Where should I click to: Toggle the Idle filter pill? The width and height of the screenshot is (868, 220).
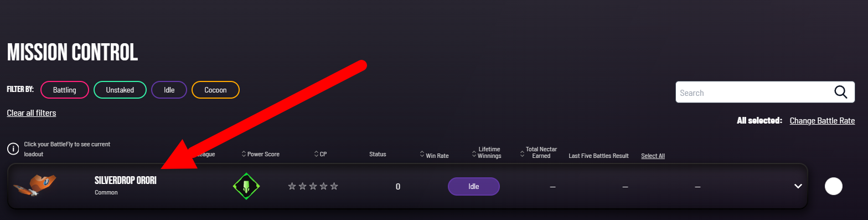169,90
